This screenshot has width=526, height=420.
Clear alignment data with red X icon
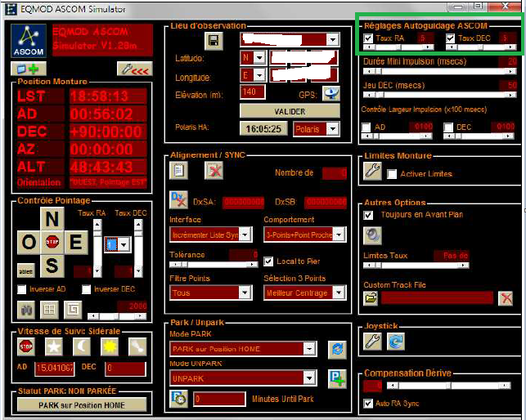tap(214, 171)
